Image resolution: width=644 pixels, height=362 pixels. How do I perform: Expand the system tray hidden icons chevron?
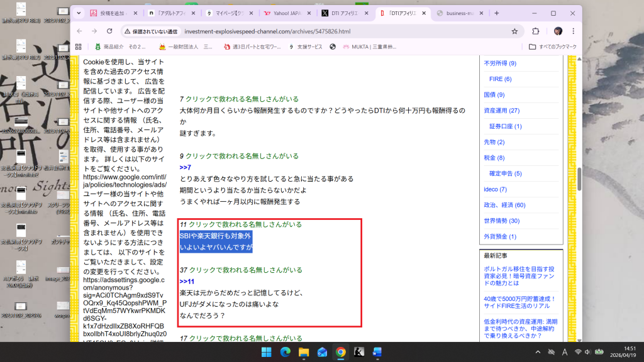538,352
